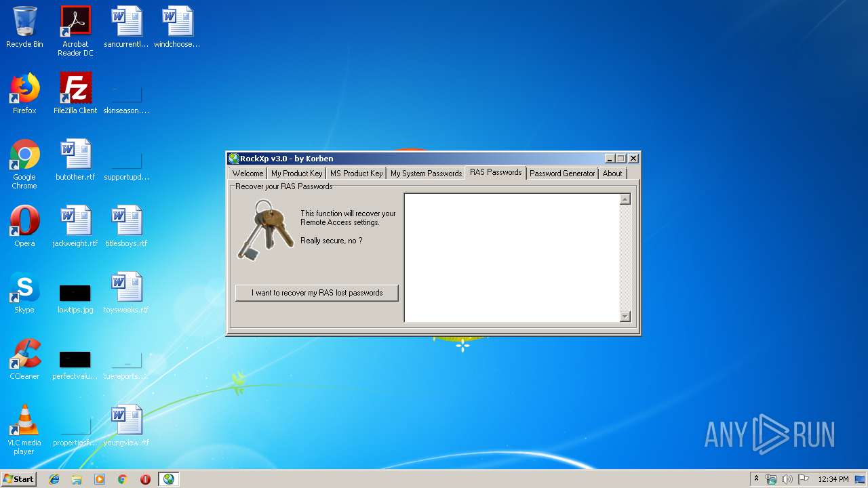Switch to the Welcome tab
This screenshot has width=868, height=488.
tap(248, 174)
